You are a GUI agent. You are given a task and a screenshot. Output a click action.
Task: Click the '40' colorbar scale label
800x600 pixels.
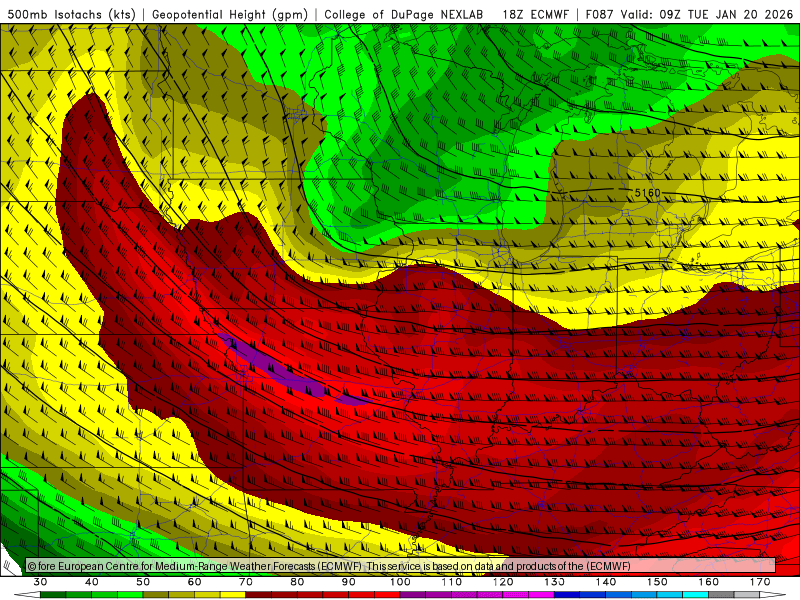click(92, 582)
